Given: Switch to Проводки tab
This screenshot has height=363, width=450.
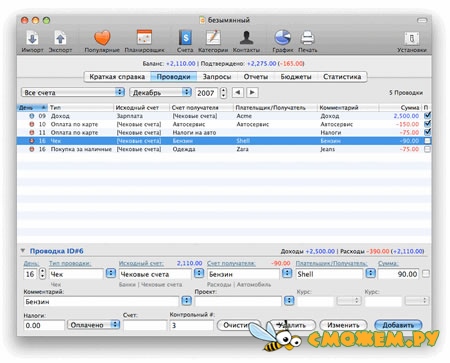Looking at the screenshot, I should [x=173, y=77].
